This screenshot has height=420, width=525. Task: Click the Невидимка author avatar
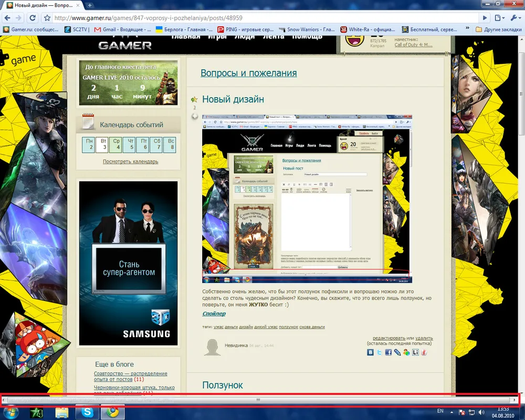(x=212, y=347)
